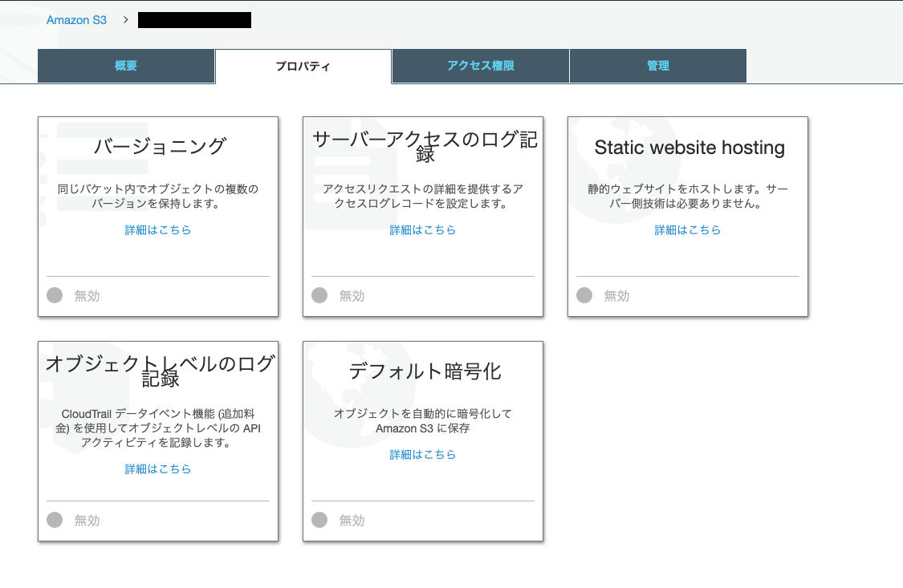Open 詳細はこちら link under オブジェクトレベルのログ記録

click(x=158, y=469)
